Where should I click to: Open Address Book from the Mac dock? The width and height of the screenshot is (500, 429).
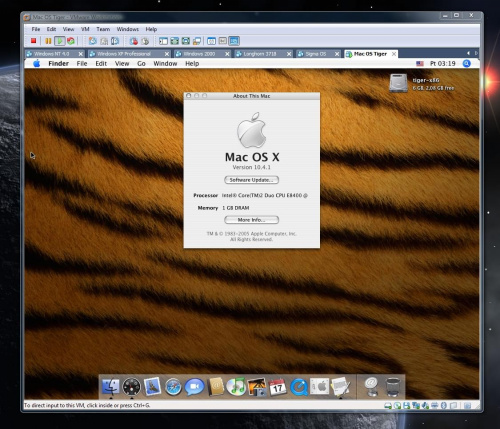point(216,387)
